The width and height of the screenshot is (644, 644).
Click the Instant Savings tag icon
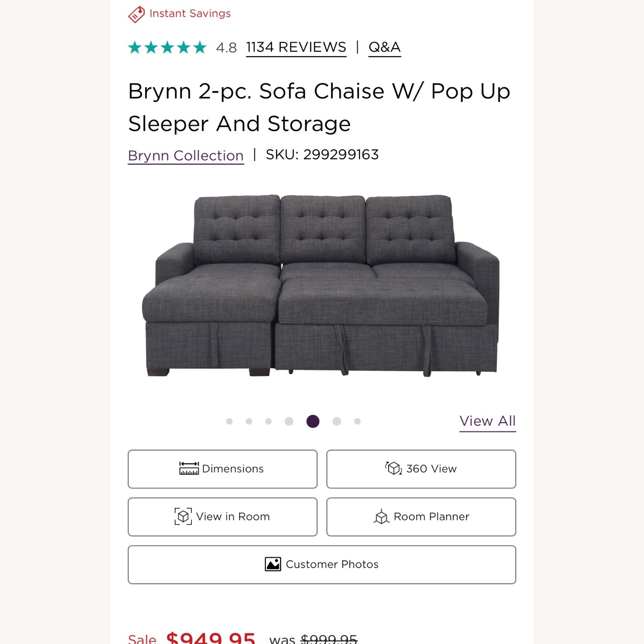pos(136,13)
